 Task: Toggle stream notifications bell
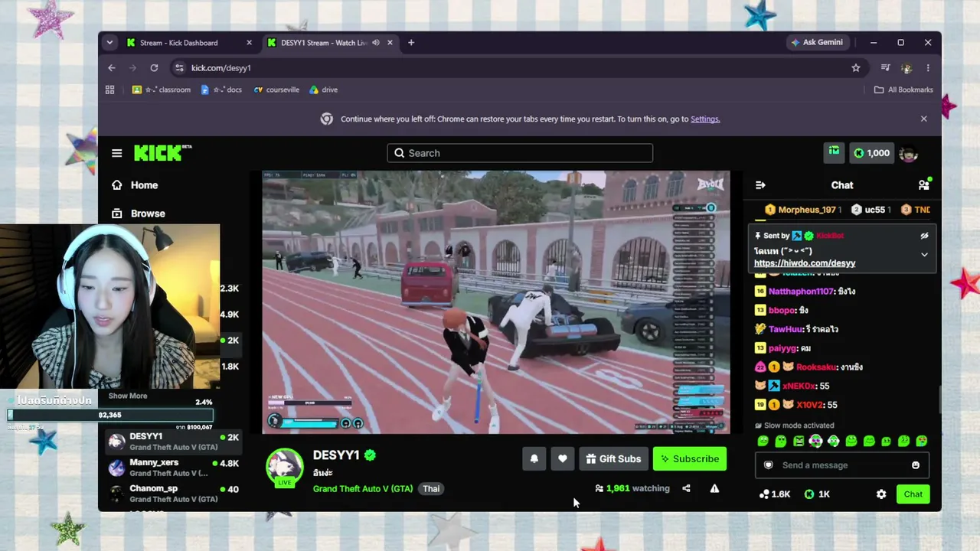coord(534,458)
